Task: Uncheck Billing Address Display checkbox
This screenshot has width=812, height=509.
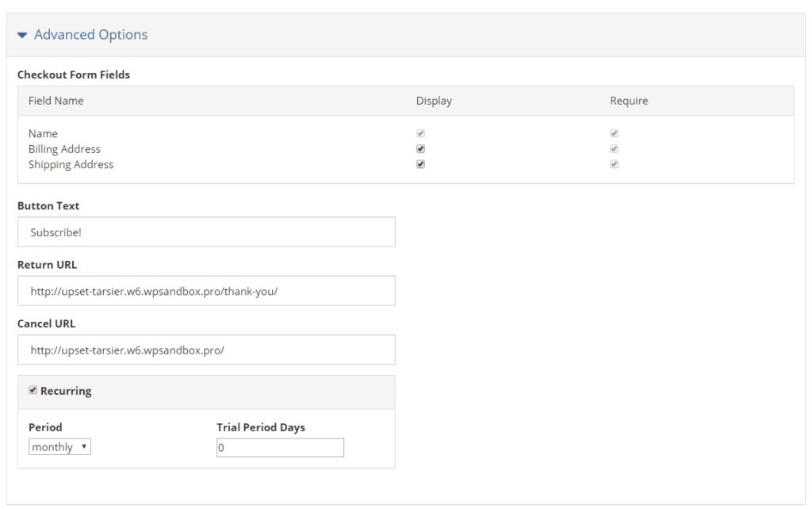Action: click(420, 149)
